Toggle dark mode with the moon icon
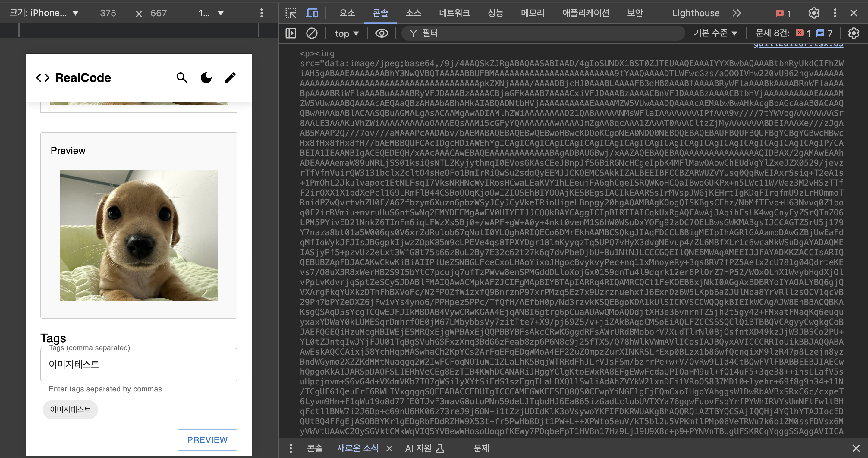Image resolution: width=868 pixels, height=458 pixels. click(x=206, y=78)
